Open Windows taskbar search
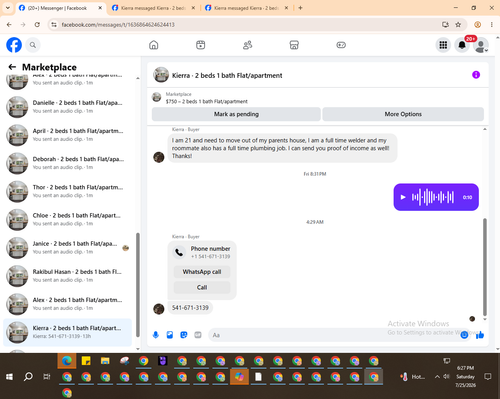 coord(28,377)
